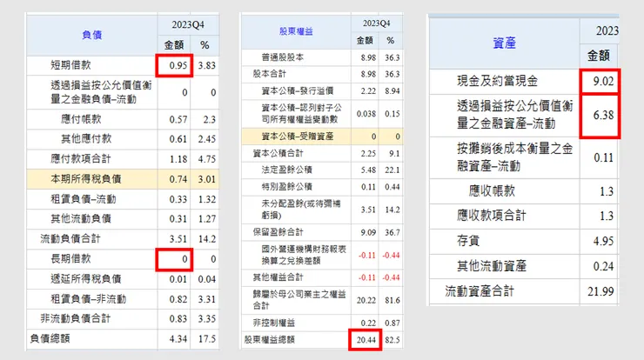Click the 長期借款 row label

[x=70, y=258]
